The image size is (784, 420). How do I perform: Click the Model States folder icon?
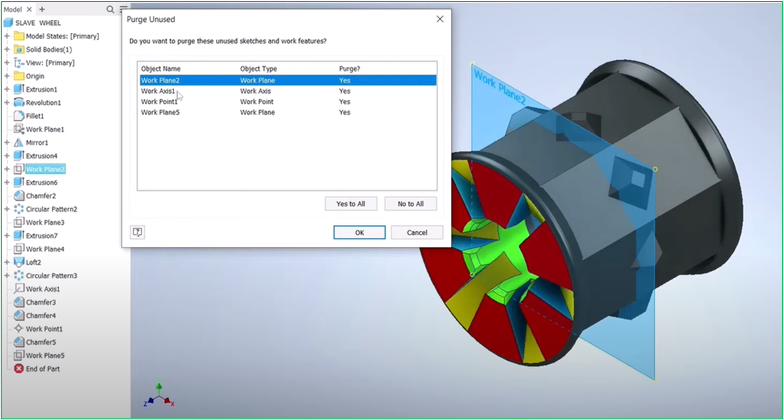pyautogui.click(x=19, y=36)
